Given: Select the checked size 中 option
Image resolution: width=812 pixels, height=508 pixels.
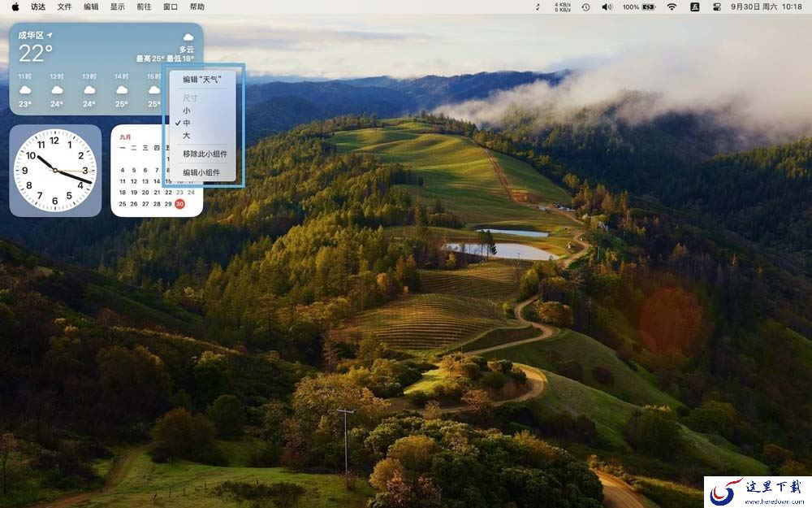Looking at the screenshot, I should click(x=187, y=123).
